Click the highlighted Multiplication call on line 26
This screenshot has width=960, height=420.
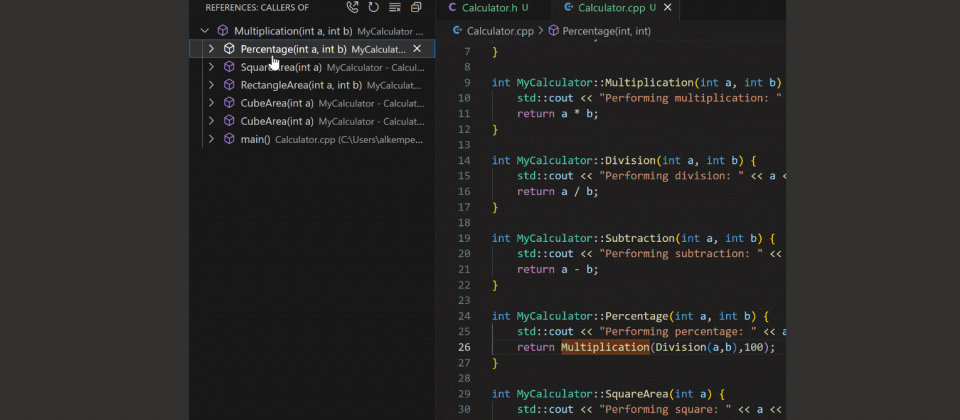tap(605, 347)
